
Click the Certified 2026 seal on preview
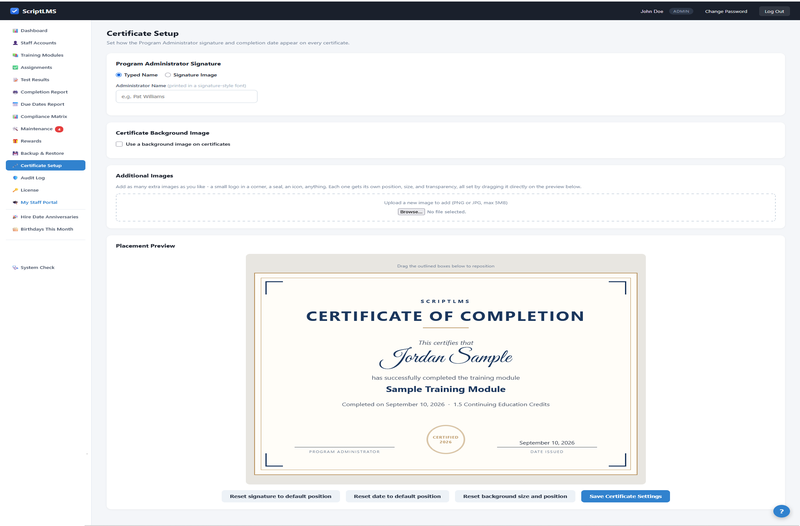pyautogui.click(x=445, y=439)
